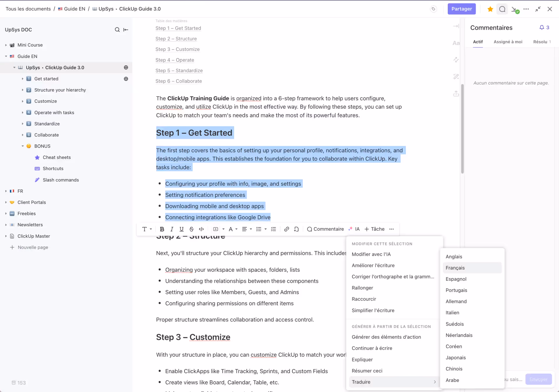Click the collapse window arrows icon
The height and width of the screenshot is (392, 559).
coord(538,9)
